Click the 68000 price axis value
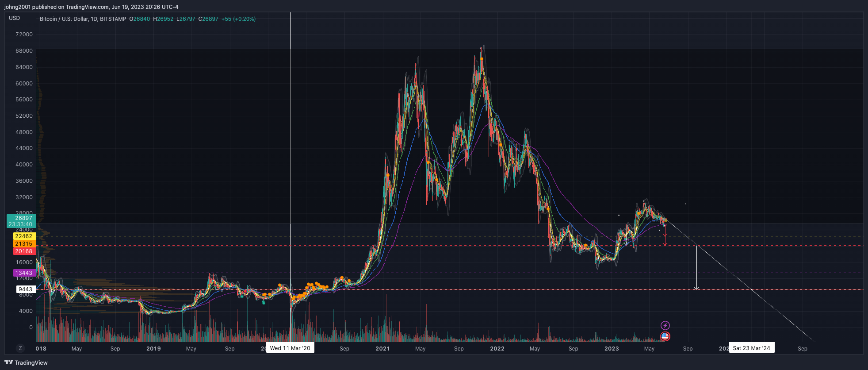 click(24, 51)
